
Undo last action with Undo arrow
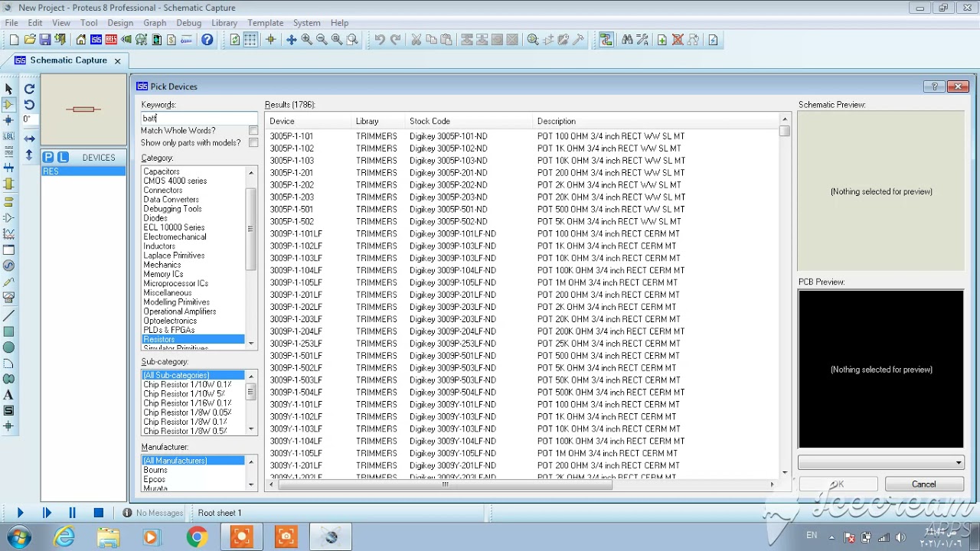(x=380, y=40)
